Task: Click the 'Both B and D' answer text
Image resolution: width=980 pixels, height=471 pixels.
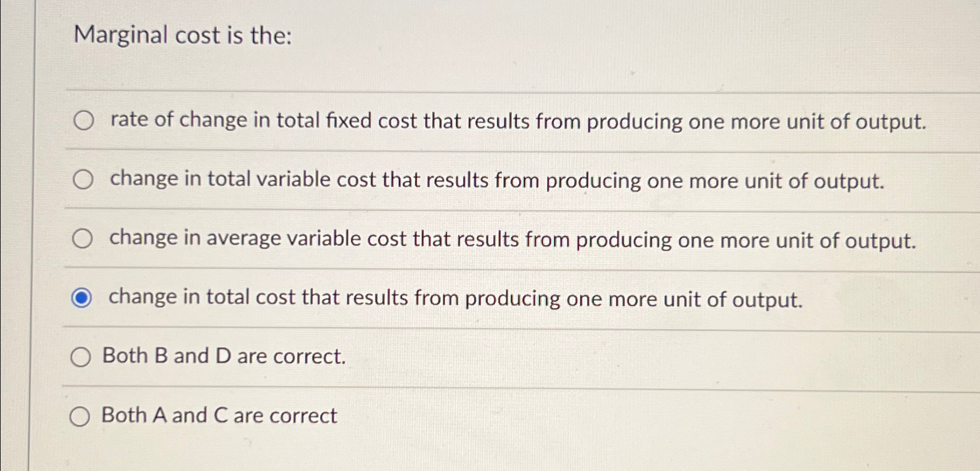Action: tap(224, 356)
